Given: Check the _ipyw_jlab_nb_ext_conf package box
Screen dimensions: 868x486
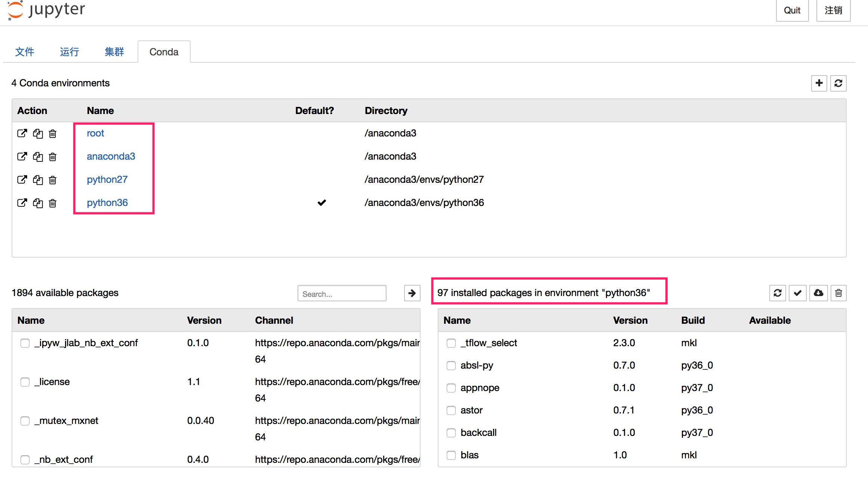Looking at the screenshot, I should tap(25, 343).
